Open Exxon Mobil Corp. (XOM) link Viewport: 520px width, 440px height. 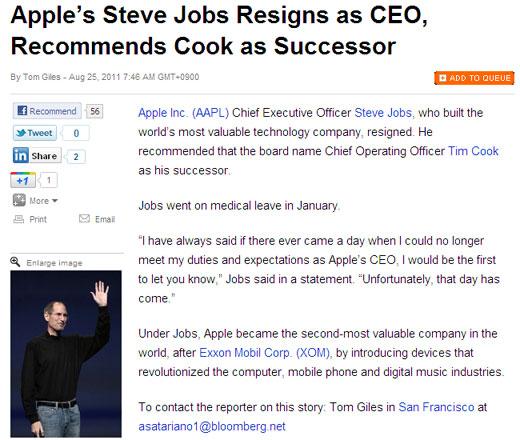coord(265,353)
